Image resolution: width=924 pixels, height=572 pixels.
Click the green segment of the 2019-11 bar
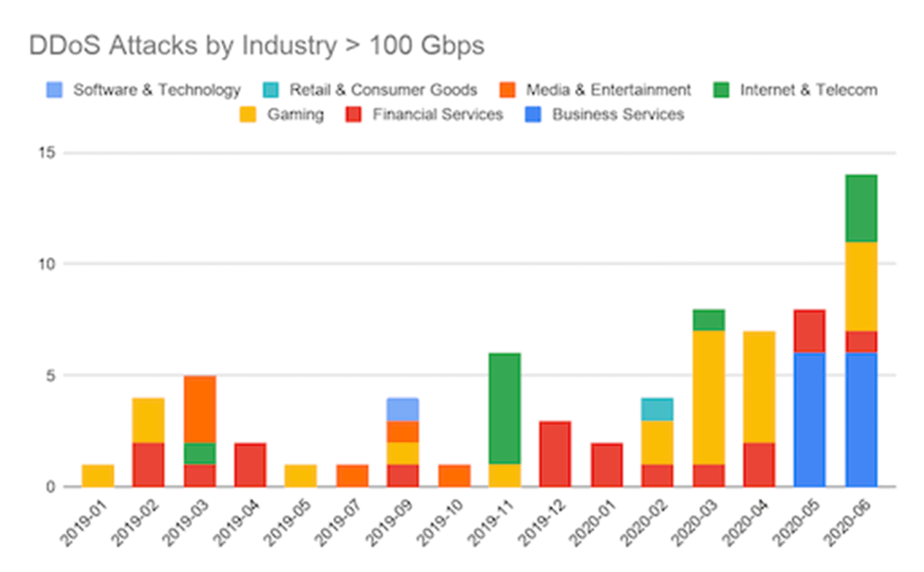tap(504, 409)
